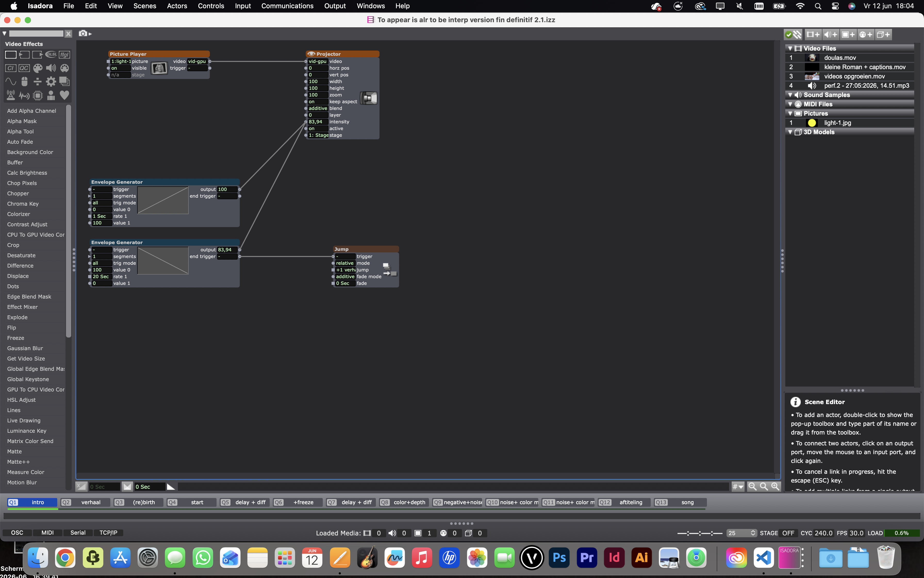The width and height of the screenshot is (924, 578).
Task: Select scene Q6 +freeze
Action: click(298, 502)
